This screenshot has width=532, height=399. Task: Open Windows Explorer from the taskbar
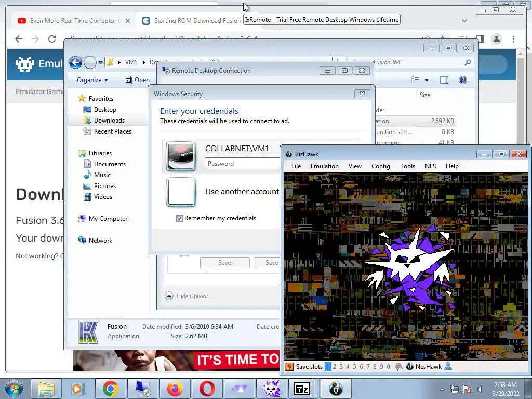tap(46, 389)
